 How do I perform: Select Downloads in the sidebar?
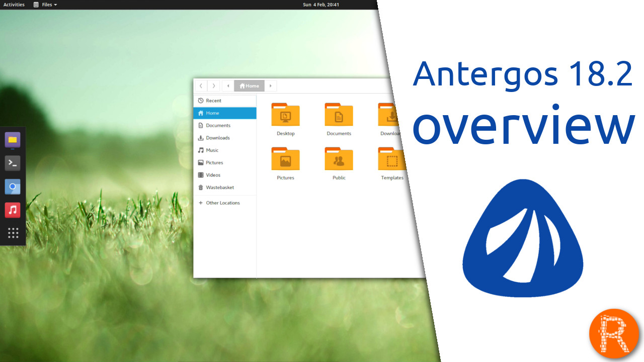[x=225, y=138]
